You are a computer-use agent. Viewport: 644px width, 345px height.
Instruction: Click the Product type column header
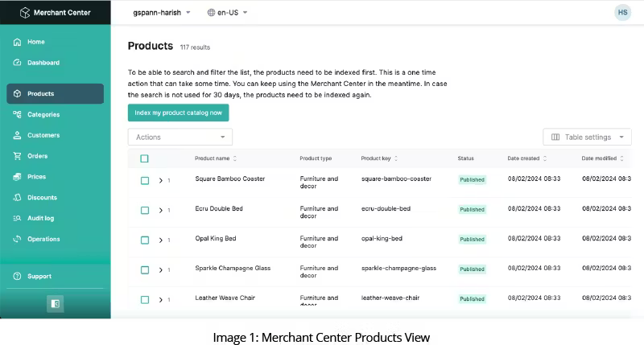[x=316, y=158]
